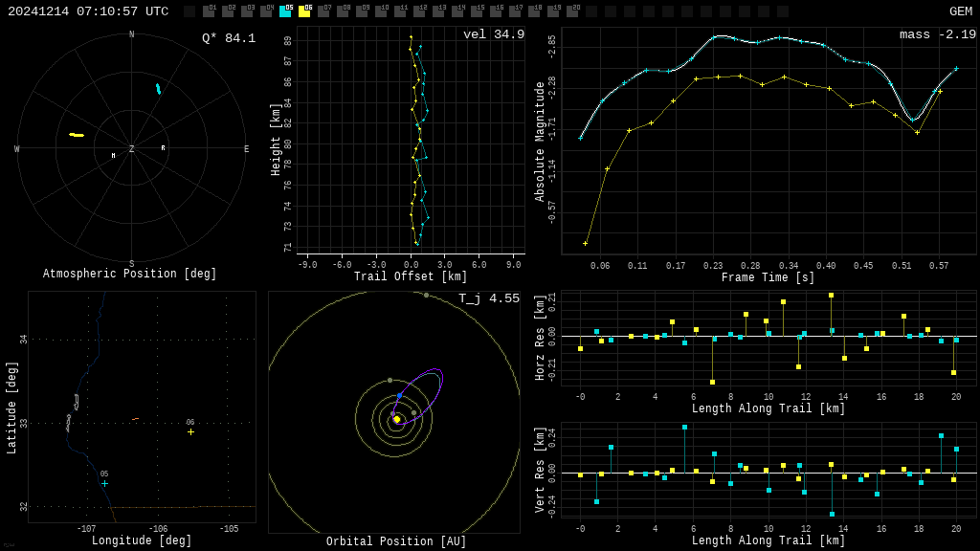Click the cyan meteor track in sky plot
The height and width of the screenshot is (551, 980).
click(158, 89)
